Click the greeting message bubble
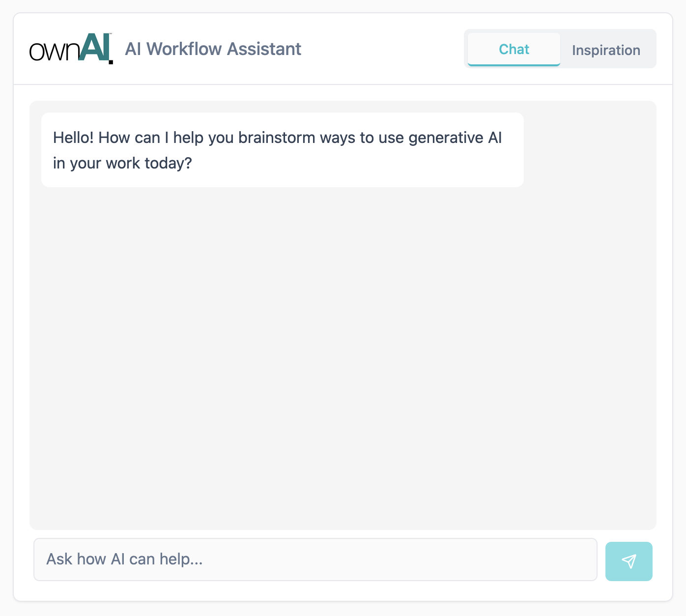686x616 pixels. pyautogui.click(x=283, y=150)
